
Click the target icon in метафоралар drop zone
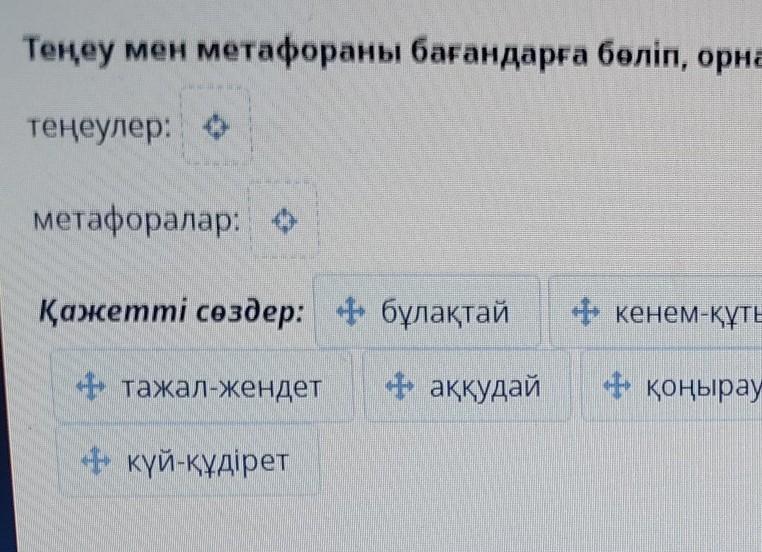[x=284, y=219]
